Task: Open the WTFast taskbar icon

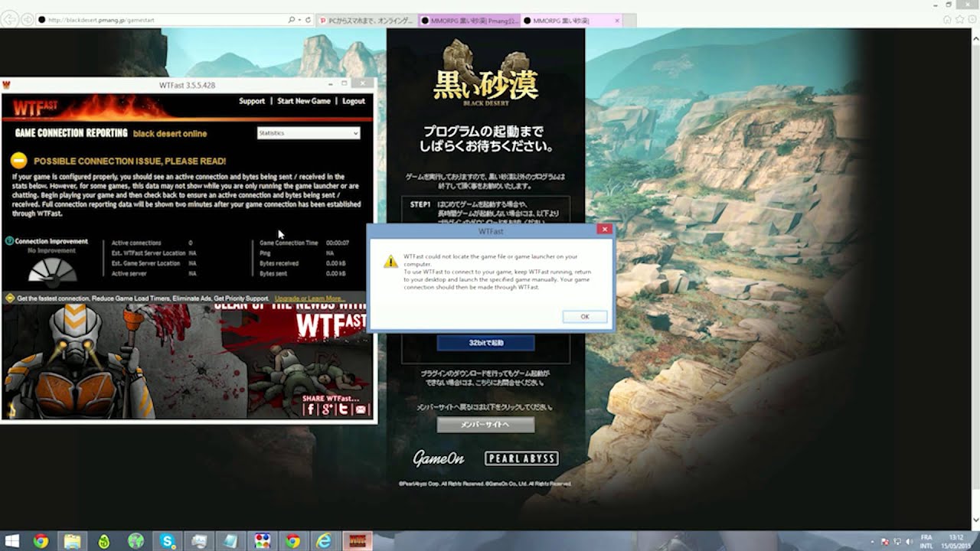Action: (357, 541)
